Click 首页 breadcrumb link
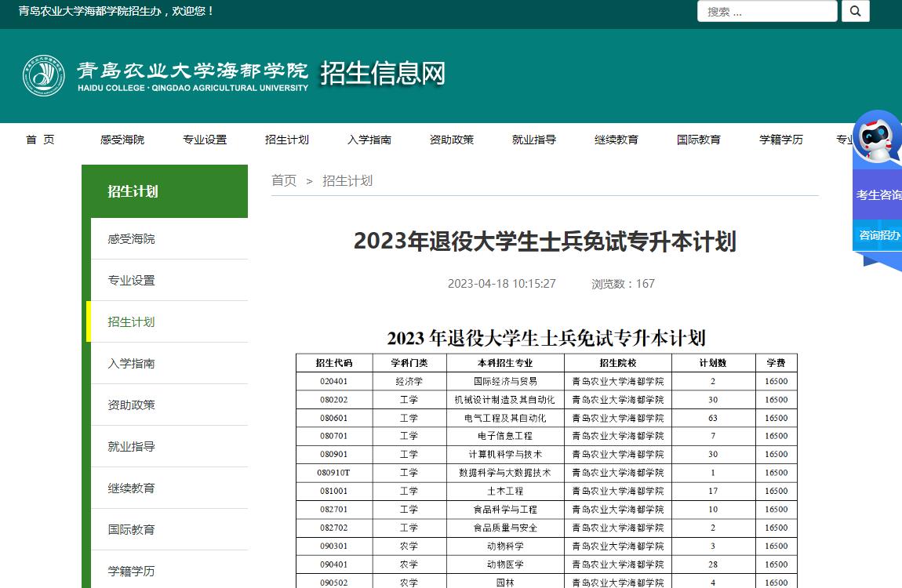Screen dimensions: 902x588 284,180
